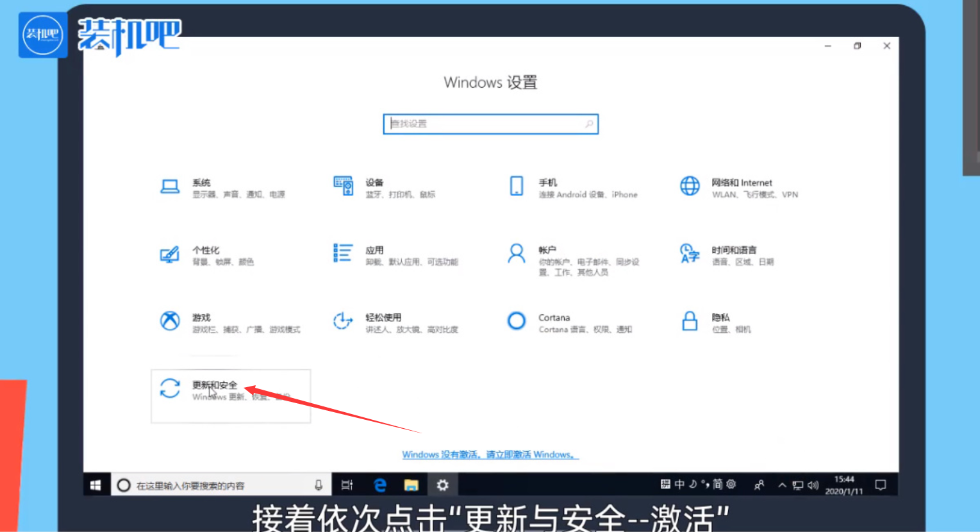This screenshot has width=980, height=532.
Task: Open the Time & Language (时间和语言) icon
Action: click(x=690, y=253)
